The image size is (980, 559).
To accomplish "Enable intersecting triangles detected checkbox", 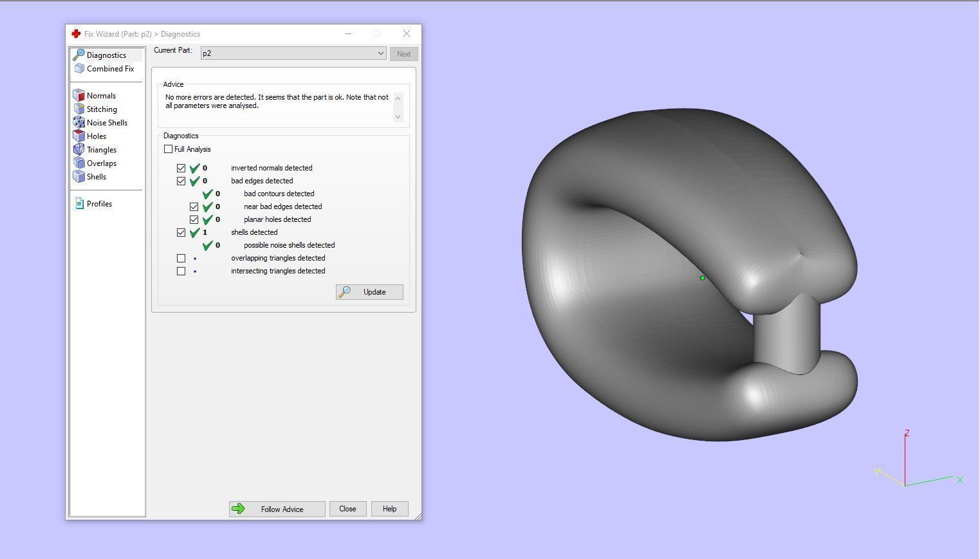I will 181,271.
